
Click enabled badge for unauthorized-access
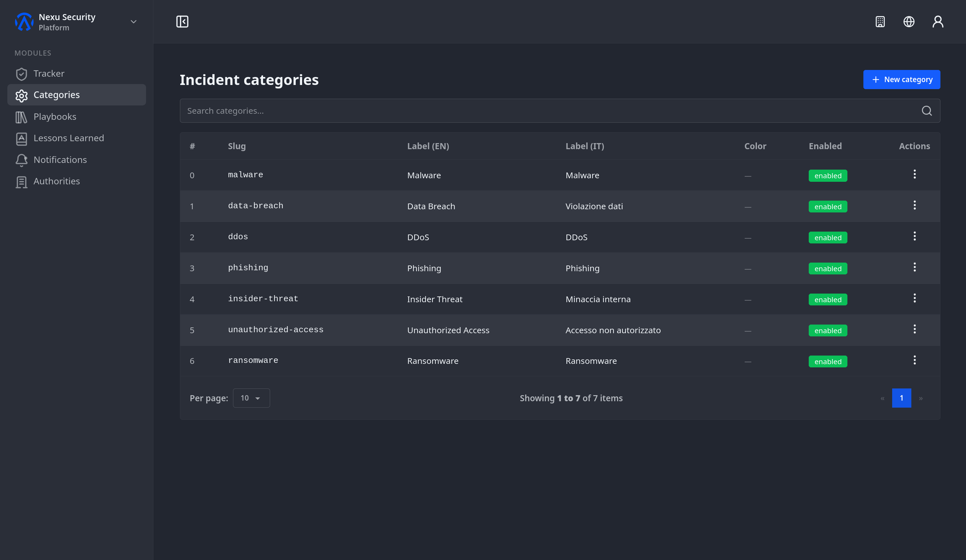(828, 331)
